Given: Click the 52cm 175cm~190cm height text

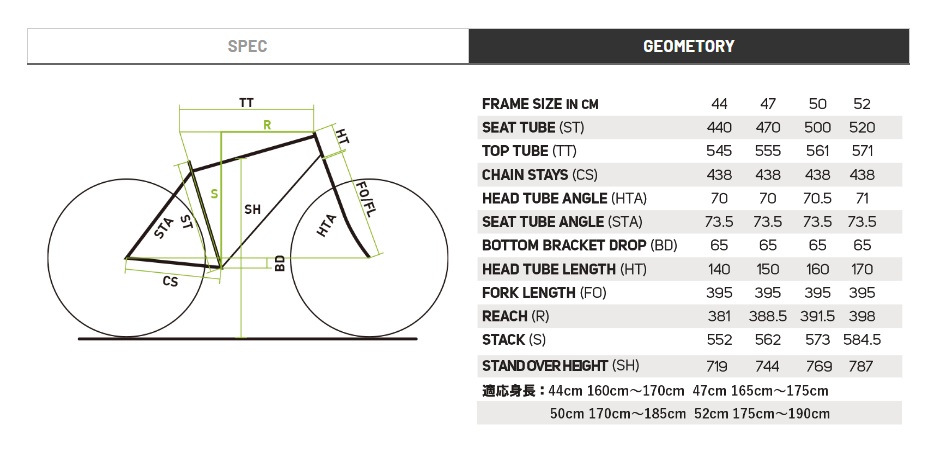Looking at the screenshot, I should click(762, 413).
